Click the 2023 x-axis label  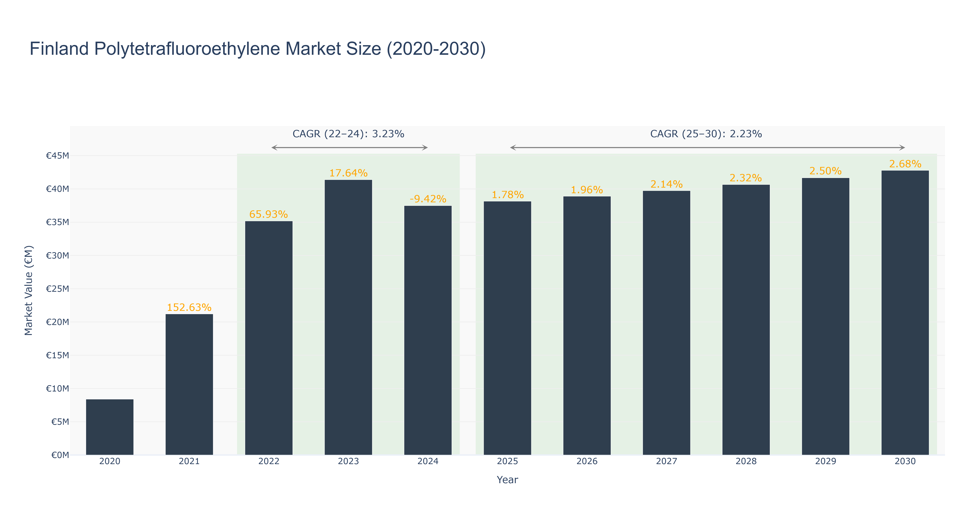(348, 461)
